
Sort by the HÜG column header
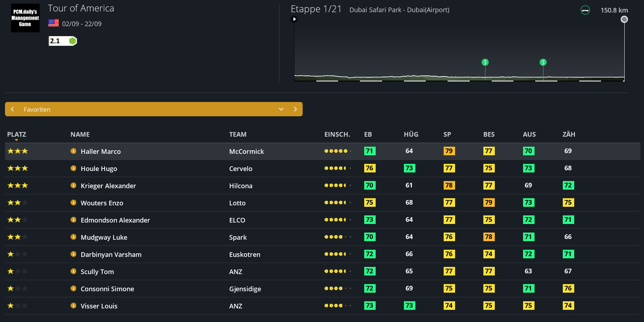tap(411, 135)
